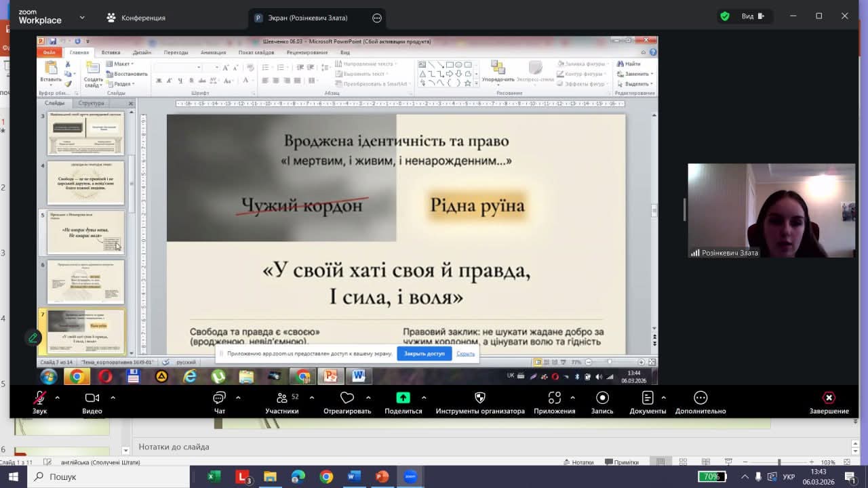Toggle the green annotation pencil button
The width and height of the screenshot is (868, 488).
coord(33,337)
